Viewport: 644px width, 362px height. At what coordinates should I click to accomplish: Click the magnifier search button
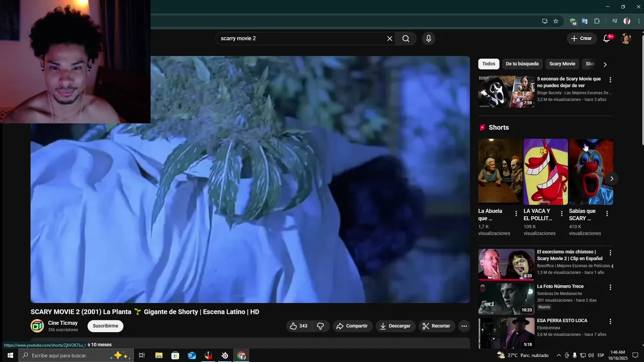[x=406, y=39]
